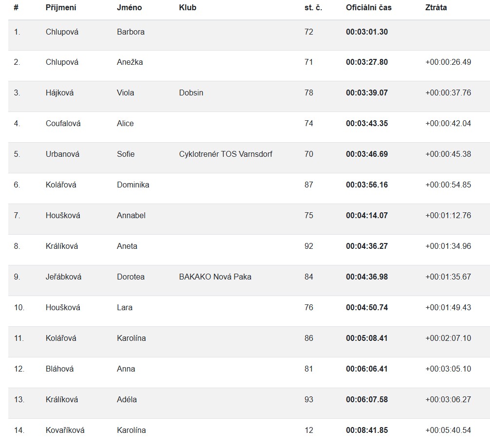
Task: Click BAKAKO Nová Paka club cell
Action: 215,277
